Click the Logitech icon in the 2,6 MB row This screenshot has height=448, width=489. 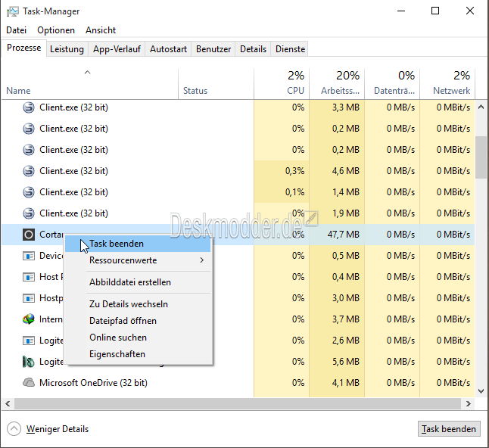click(x=29, y=341)
